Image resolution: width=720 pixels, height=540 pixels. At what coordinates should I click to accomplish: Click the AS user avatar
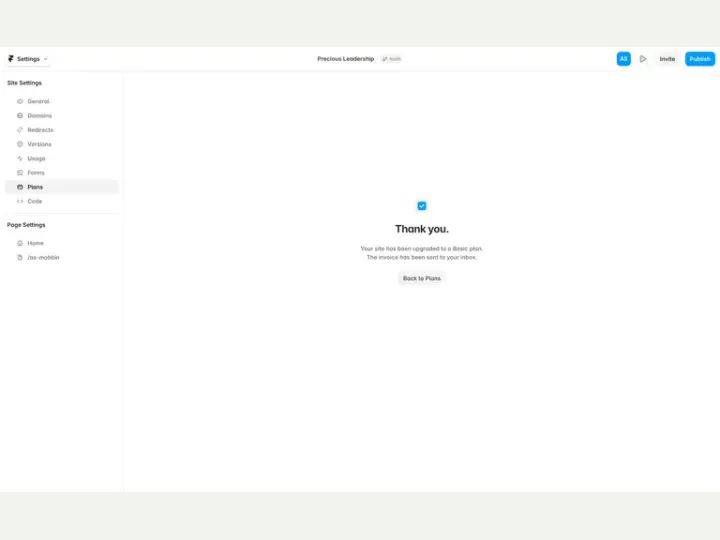624,59
